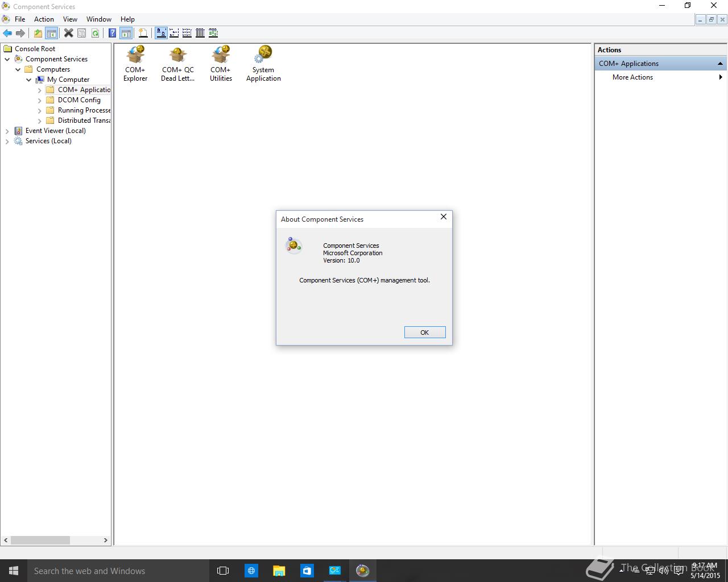The width and height of the screenshot is (728, 582).
Task: Open Help via blue question-mark icon
Action: tap(112, 33)
